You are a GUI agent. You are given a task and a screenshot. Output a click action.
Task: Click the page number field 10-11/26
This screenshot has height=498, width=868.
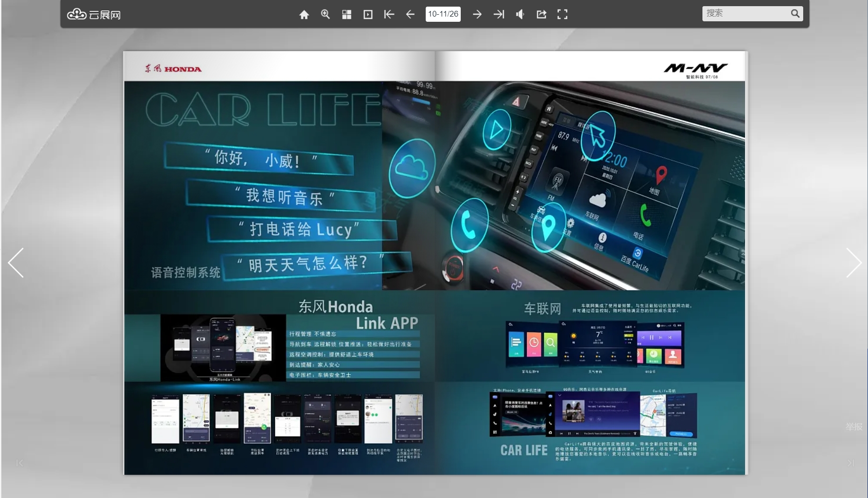pyautogui.click(x=443, y=14)
